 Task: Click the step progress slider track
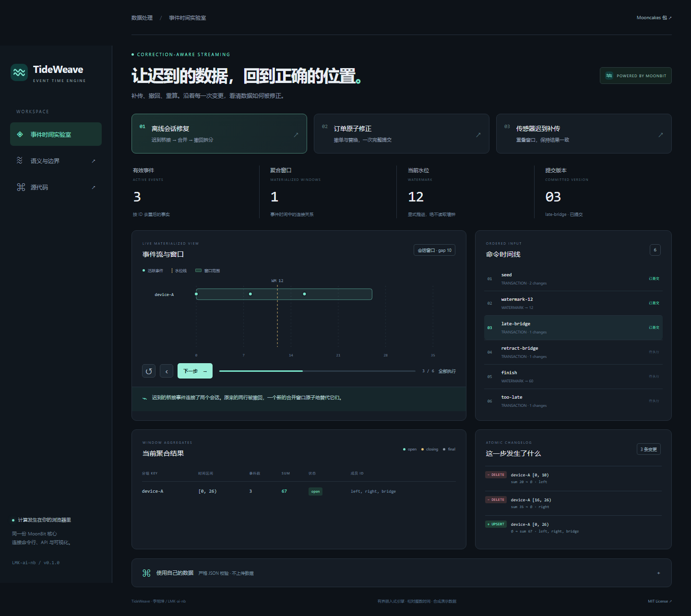pos(317,371)
